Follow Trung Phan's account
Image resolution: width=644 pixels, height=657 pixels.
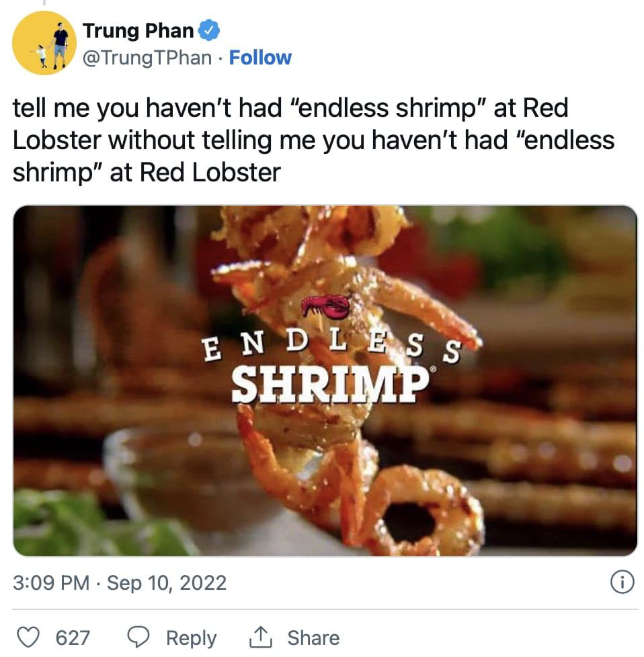(260, 57)
